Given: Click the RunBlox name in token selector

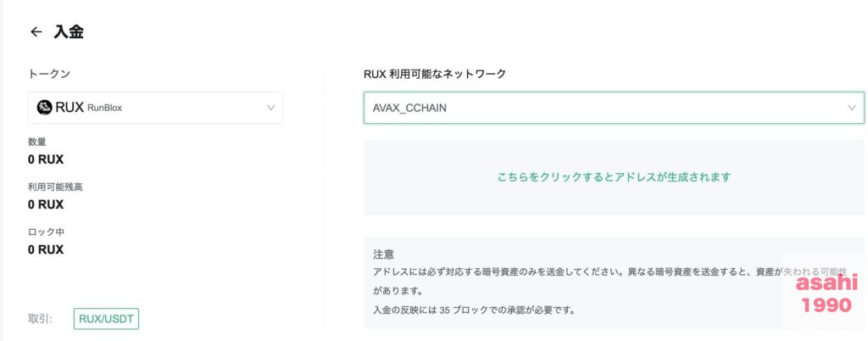Looking at the screenshot, I should point(104,108).
